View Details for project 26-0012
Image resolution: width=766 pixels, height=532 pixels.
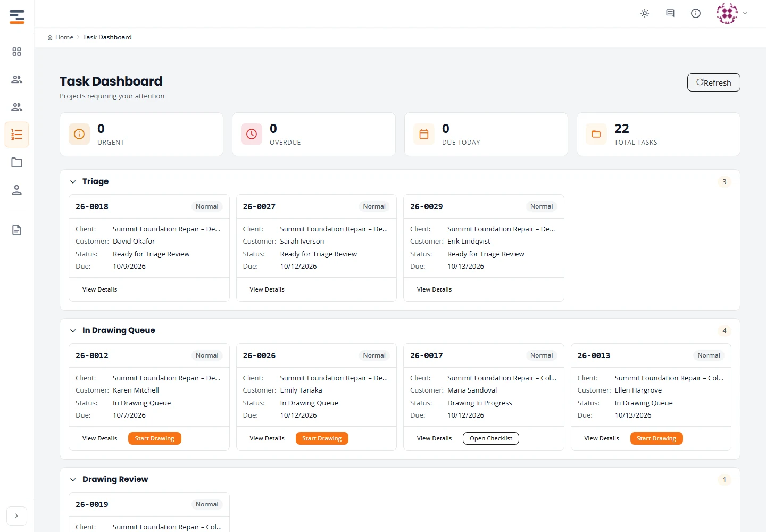pyautogui.click(x=99, y=438)
